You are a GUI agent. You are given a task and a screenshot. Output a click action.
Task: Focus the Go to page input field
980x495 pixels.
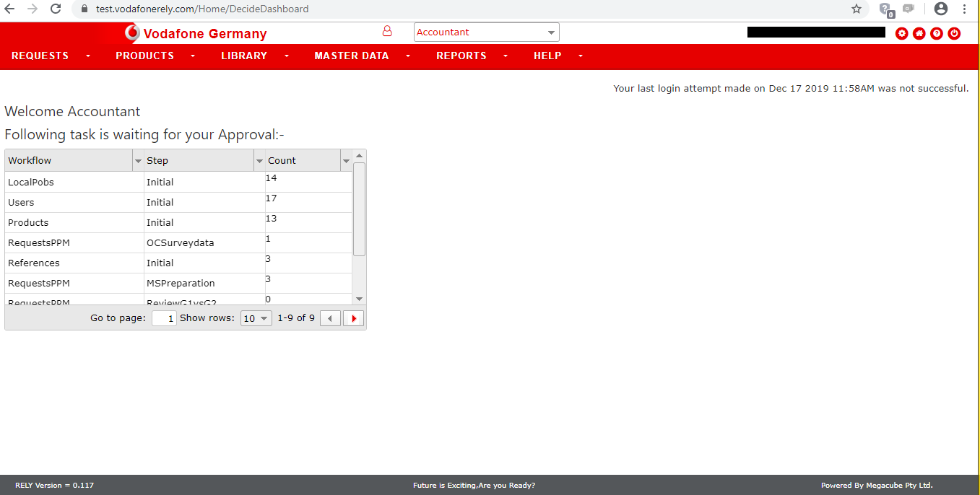pyautogui.click(x=164, y=318)
